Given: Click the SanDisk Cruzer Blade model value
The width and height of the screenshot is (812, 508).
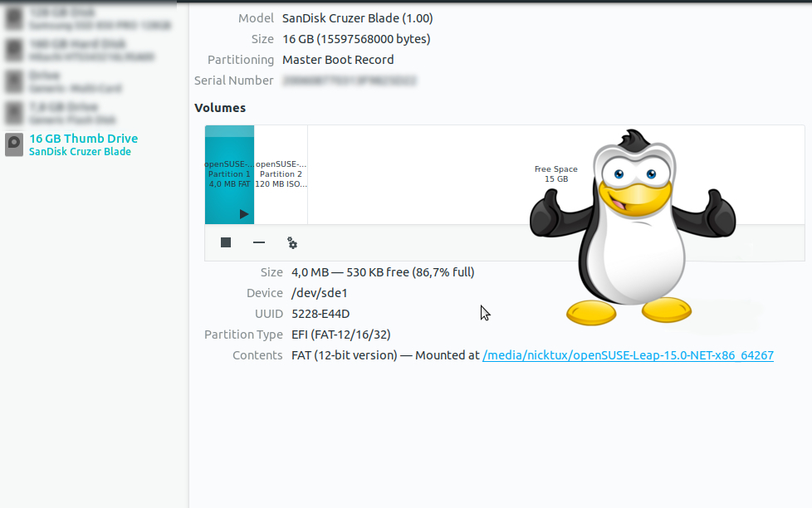Looking at the screenshot, I should tap(357, 18).
